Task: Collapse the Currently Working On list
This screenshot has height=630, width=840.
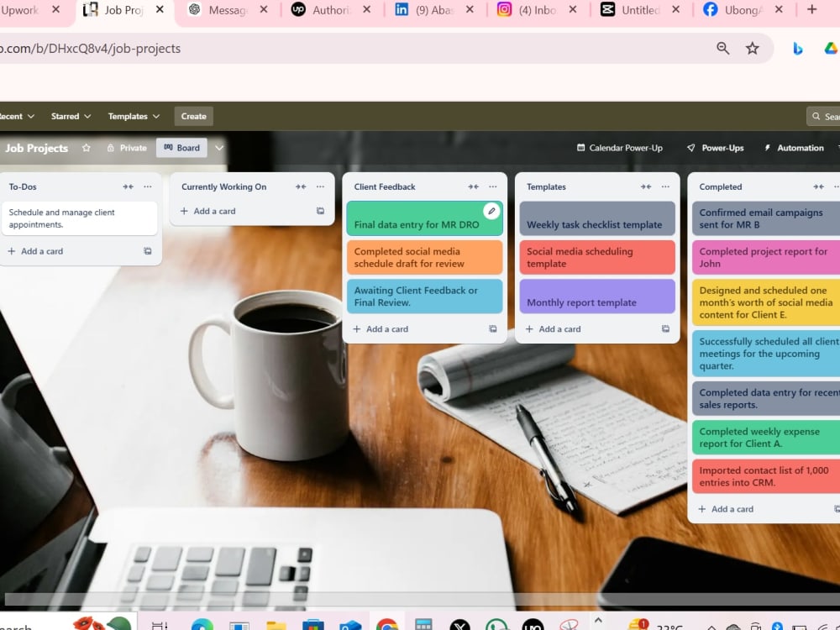Action: click(301, 187)
